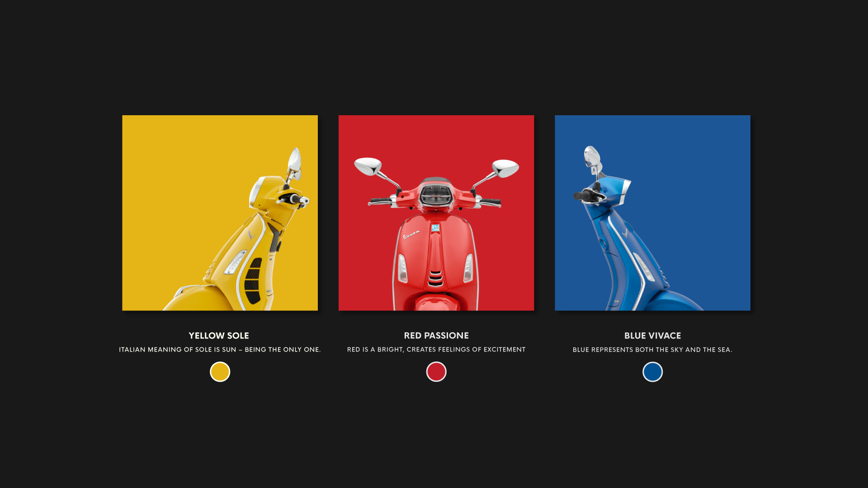The height and width of the screenshot is (488, 868).
Task: Click the 'Red is a bright' description text
Action: 436,350
